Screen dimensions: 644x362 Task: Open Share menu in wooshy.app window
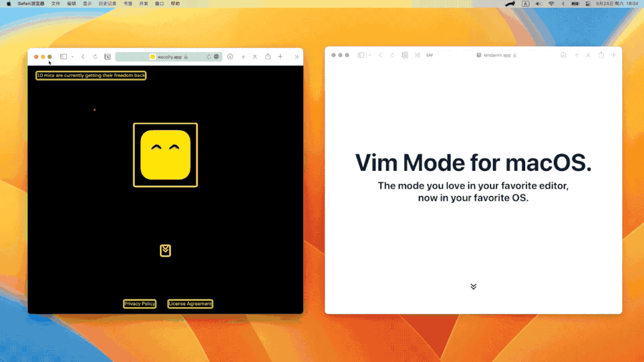tap(268, 56)
